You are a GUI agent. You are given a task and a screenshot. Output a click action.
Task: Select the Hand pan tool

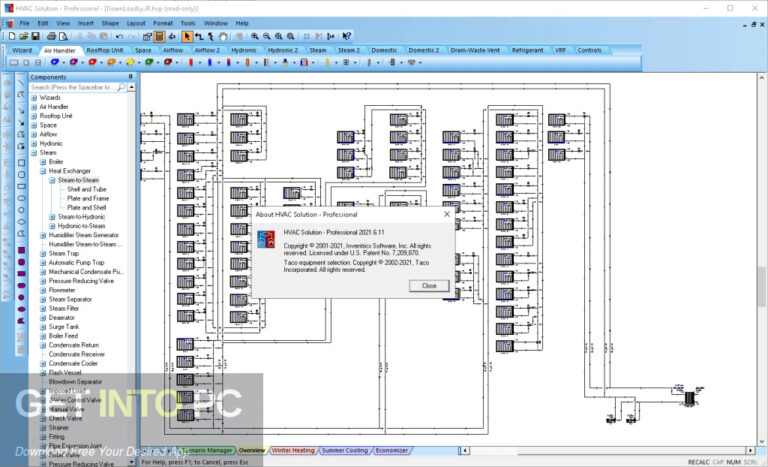[223, 36]
